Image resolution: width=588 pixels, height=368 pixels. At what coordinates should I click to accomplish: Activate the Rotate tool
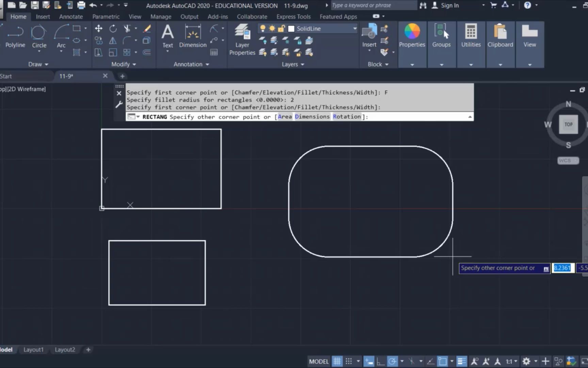(113, 29)
